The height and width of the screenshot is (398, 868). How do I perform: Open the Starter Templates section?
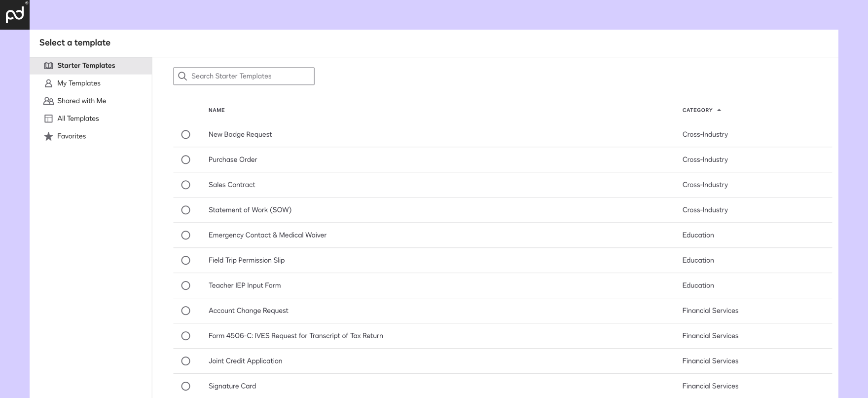(x=91, y=66)
